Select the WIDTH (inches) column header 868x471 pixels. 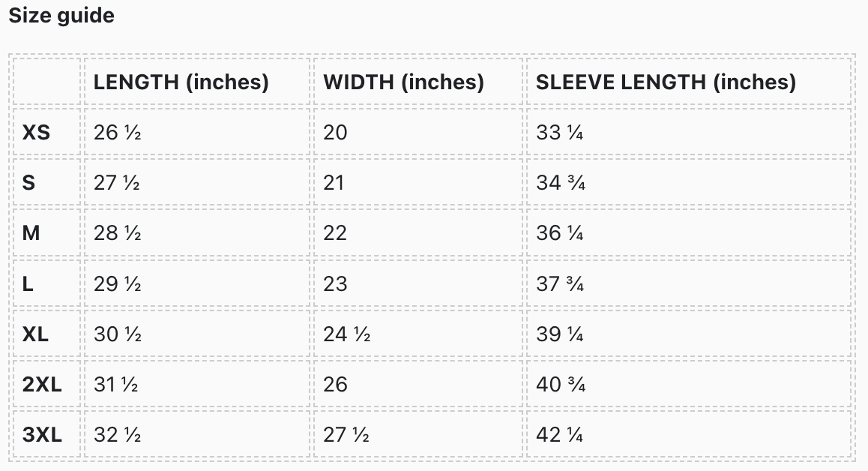point(403,82)
